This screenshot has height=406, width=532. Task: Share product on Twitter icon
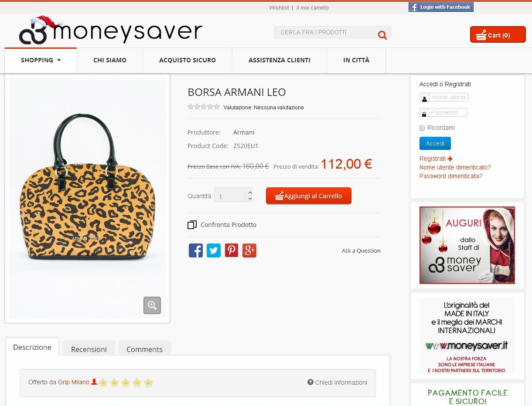[214, 250]
